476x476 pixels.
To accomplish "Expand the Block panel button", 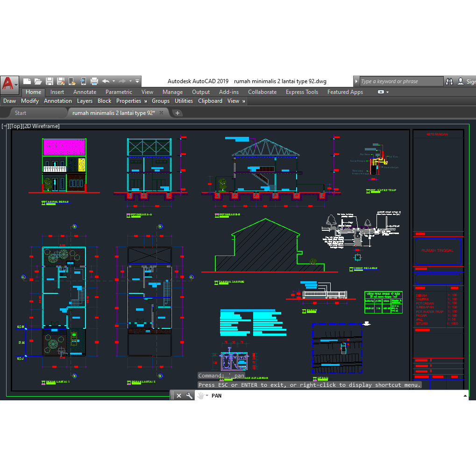I will tap(105, 101).
